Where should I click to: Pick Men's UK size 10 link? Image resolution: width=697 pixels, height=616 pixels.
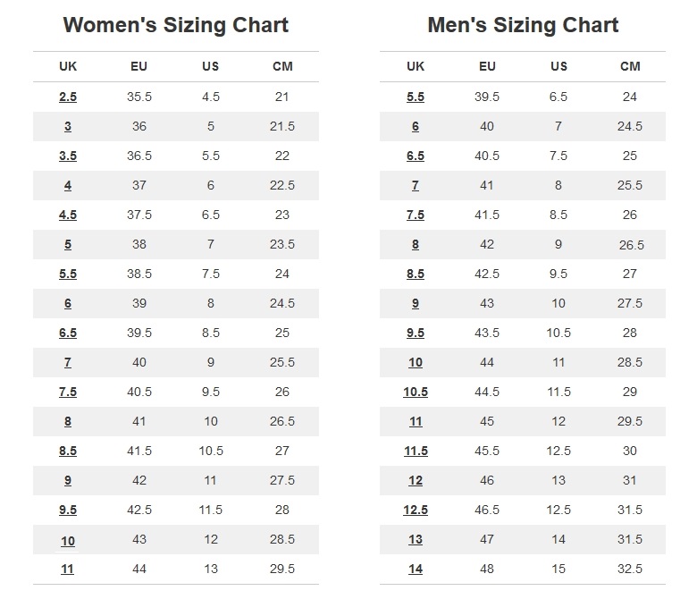coord(416,362)
